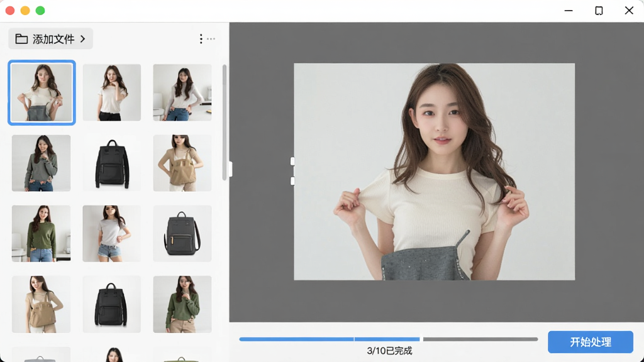Click the large preview image of the woman

point(434,172)
